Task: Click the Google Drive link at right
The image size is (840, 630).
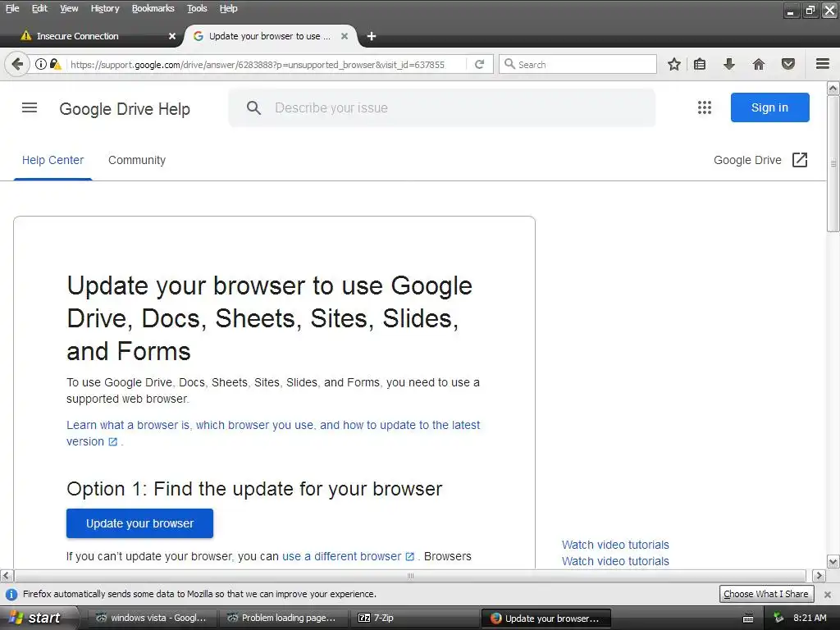Action: 747,160
